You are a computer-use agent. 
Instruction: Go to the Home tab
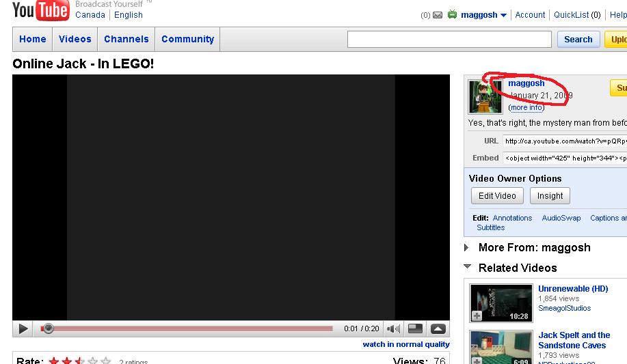click(x=33, y=39)
